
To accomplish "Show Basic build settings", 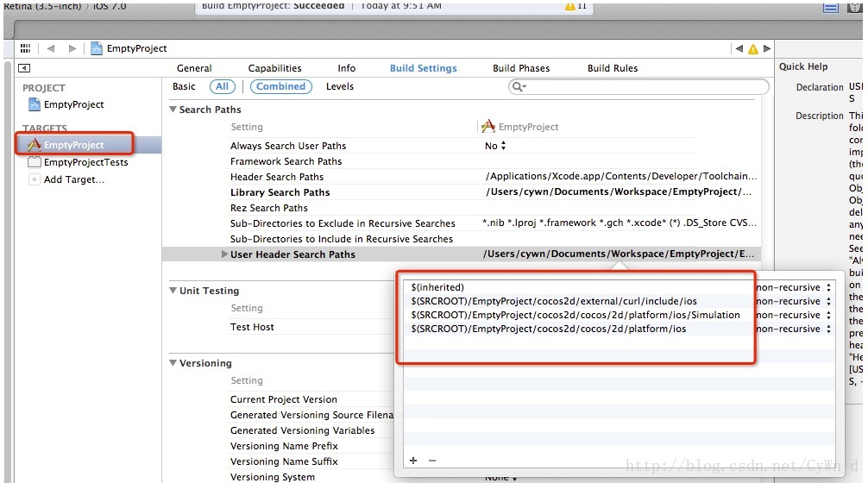I will coord(184,86).
